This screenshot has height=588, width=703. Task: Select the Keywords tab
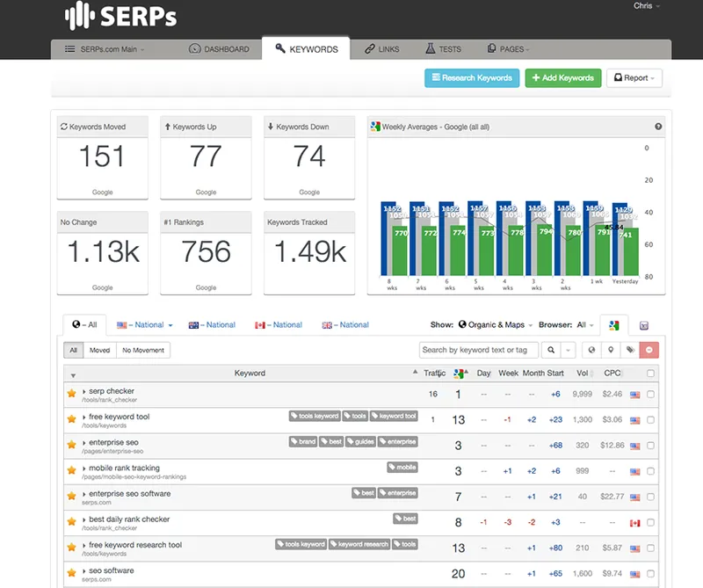(x=306, y=48)
